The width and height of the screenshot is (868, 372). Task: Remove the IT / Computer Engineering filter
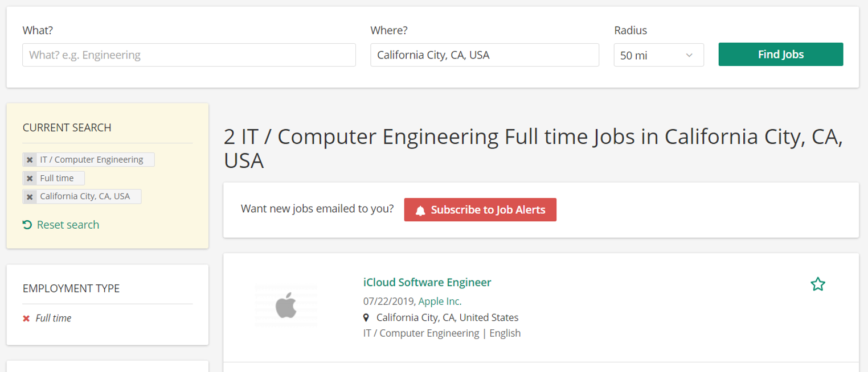30,159
